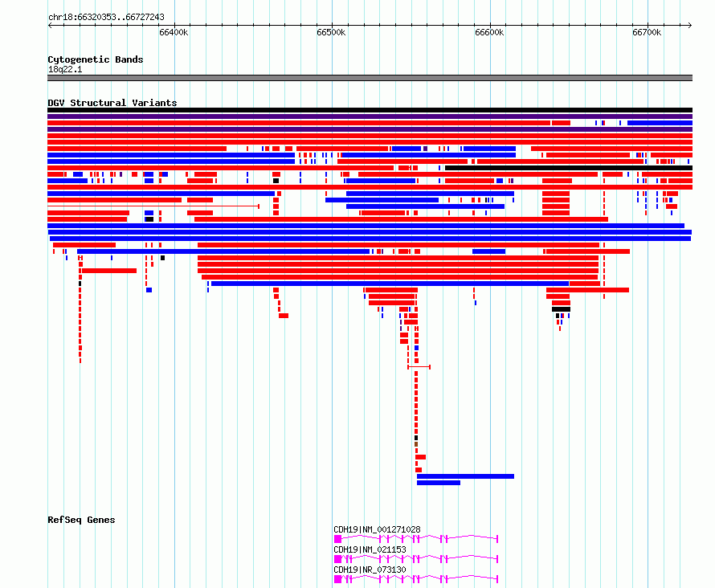Click the 66400k ruler label

tap(174, 32)
